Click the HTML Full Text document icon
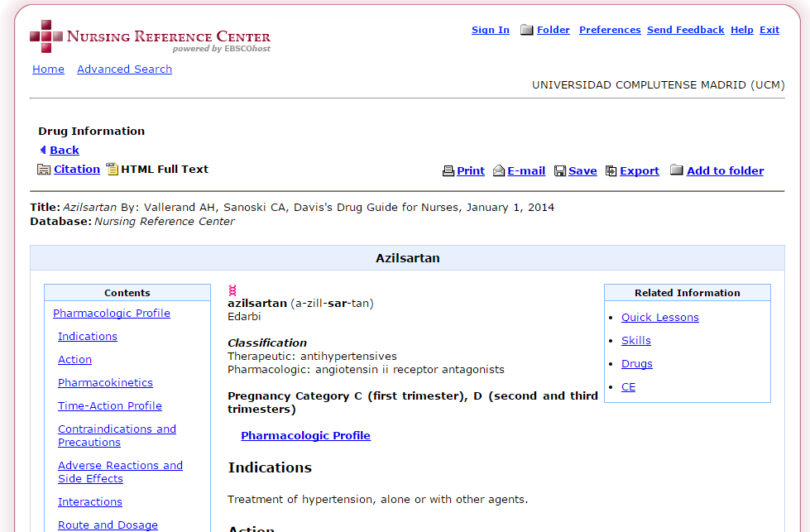The image size is (810, 532). (112, 169)
